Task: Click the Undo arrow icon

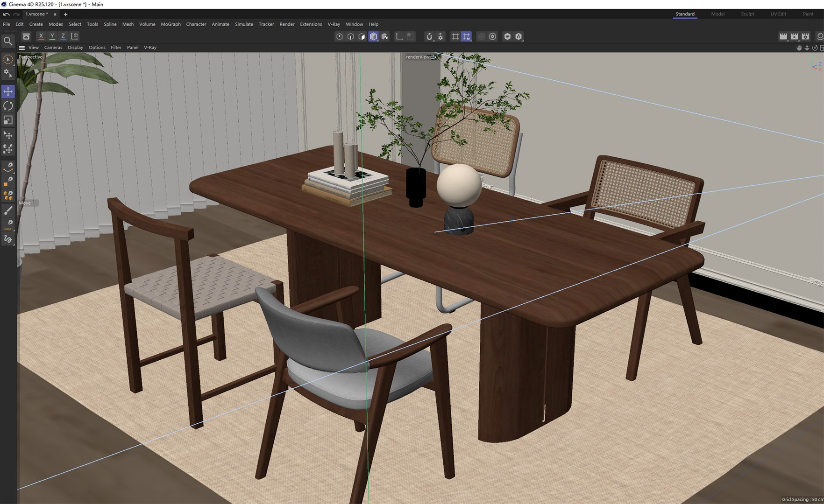Action: [6, 14]
